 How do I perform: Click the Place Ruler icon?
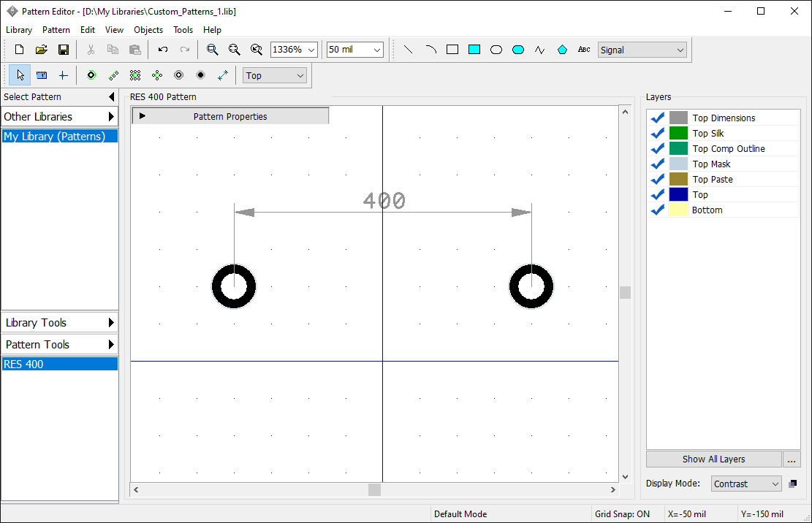click(42, 75)
